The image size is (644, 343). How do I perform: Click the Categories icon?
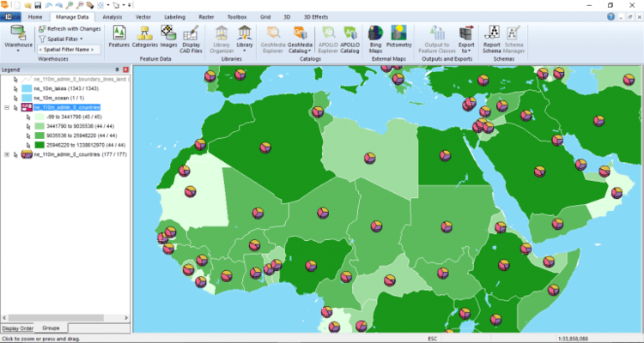pyautogui.click(x=144, y=37)
